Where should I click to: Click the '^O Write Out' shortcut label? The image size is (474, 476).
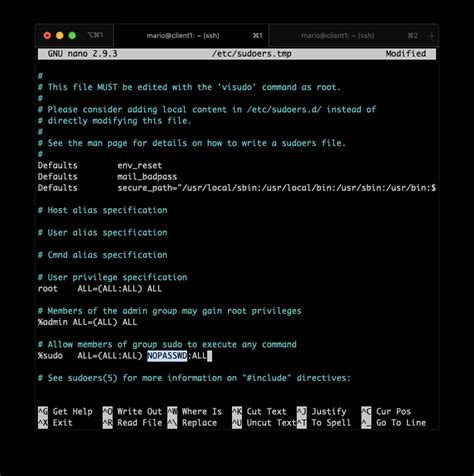pos(132,411)
